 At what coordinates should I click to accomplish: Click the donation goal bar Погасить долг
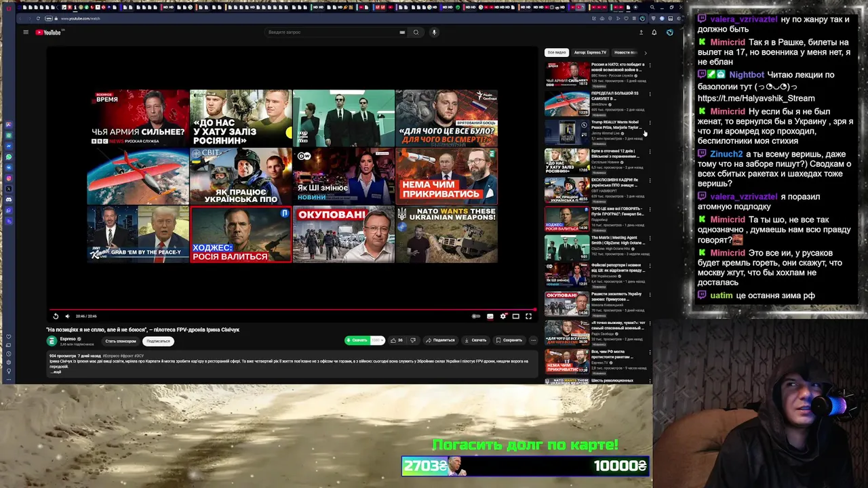click(526, 466)
